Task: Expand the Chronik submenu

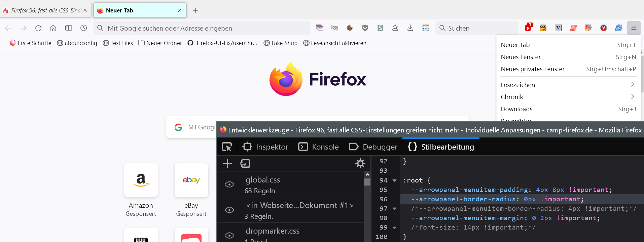Action: tap(568, 97)
